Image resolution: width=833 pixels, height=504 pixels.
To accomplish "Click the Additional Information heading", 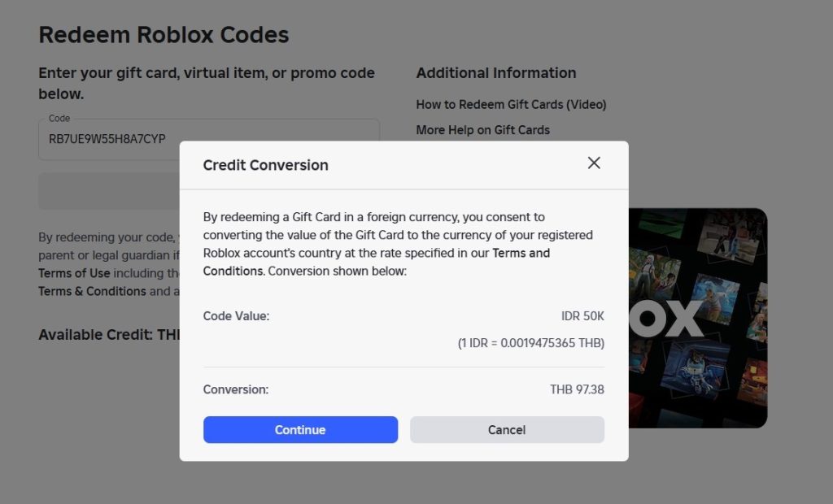I will (x=495, y=73).
